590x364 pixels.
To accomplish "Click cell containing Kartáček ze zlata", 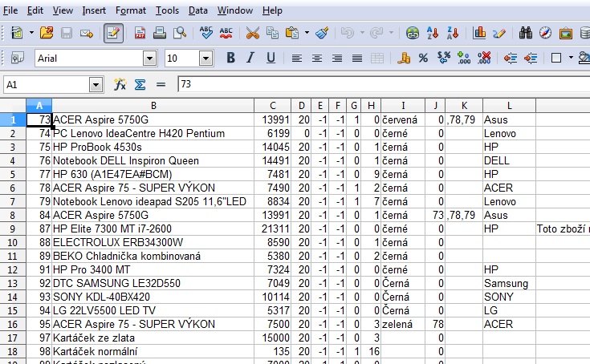I will pos(153,338).
